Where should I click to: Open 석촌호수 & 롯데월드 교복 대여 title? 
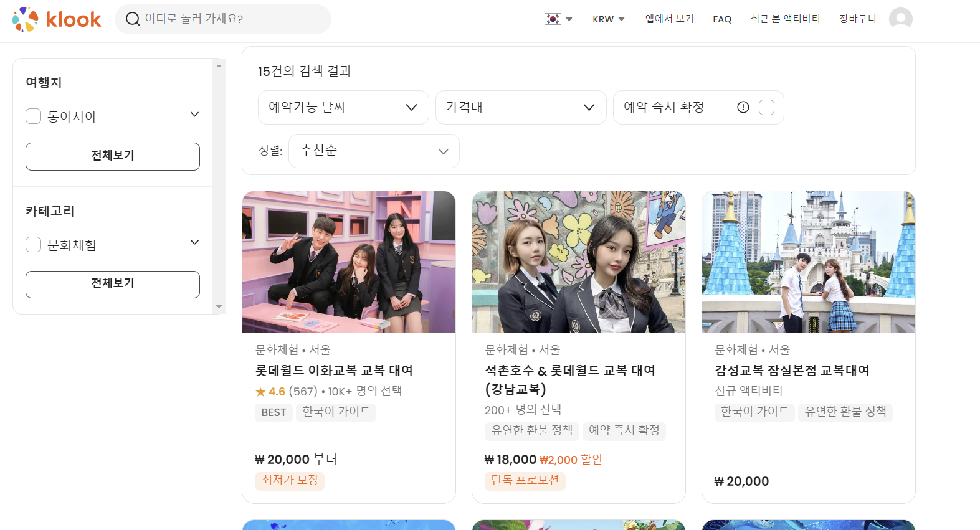tap(570, 380)
